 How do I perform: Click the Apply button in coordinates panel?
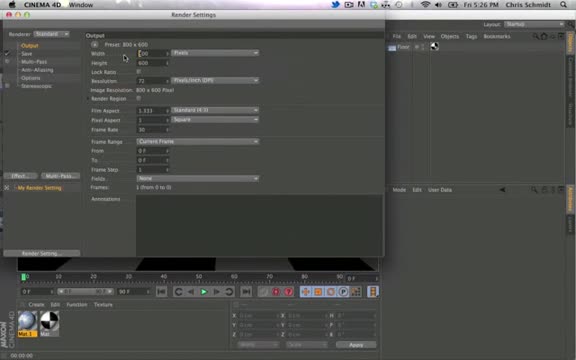click(356, 345)
